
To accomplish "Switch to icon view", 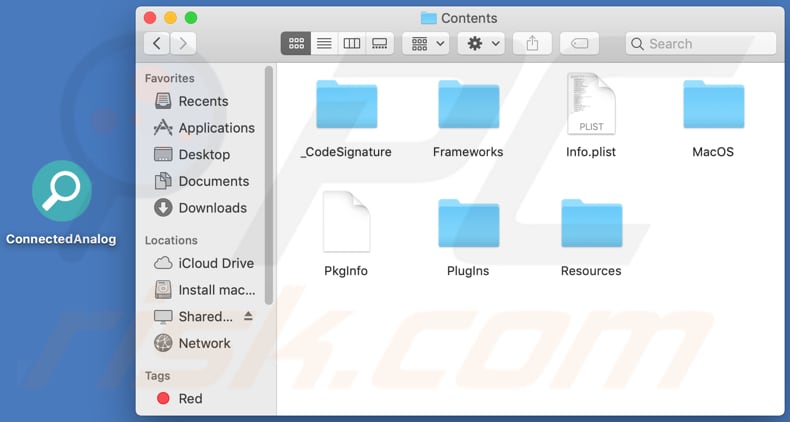I will point(296,43).
